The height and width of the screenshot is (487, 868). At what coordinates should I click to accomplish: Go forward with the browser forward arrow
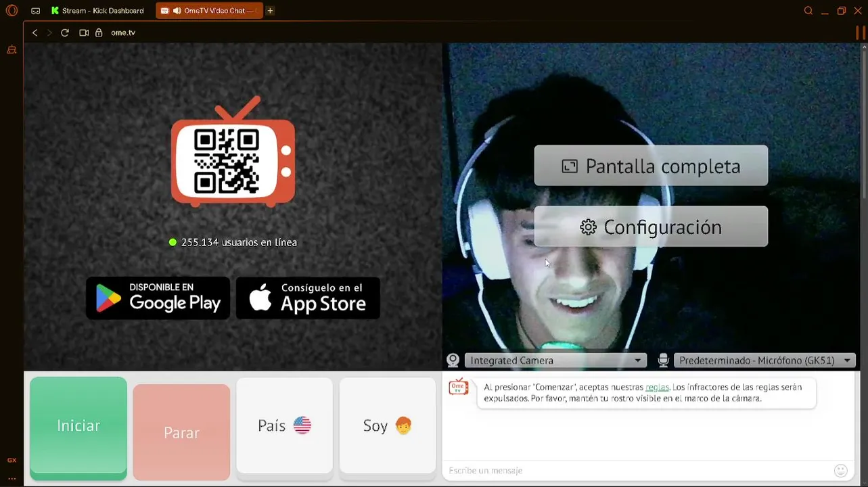[49, 32]
